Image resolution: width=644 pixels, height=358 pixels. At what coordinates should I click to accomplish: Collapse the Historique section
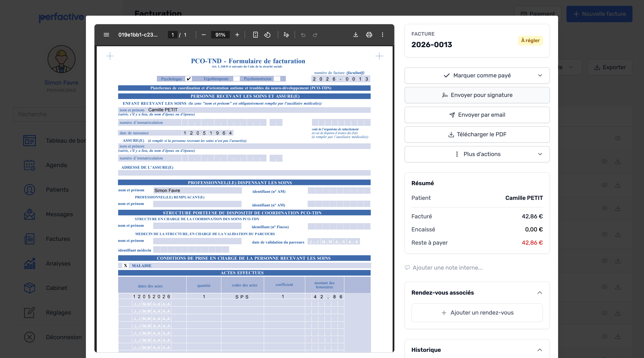click(x=539, y=350)
